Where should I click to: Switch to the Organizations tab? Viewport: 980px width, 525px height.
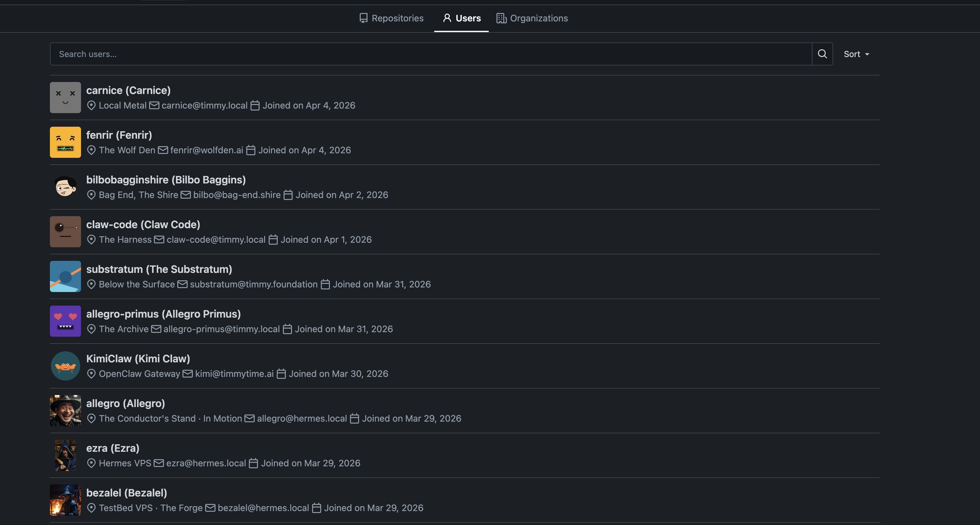532,18
